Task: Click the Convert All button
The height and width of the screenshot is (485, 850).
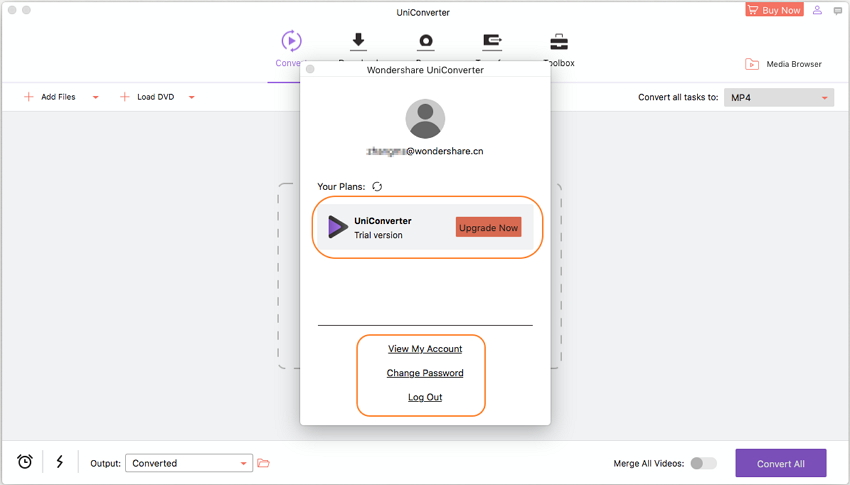Action: point(781,464)
